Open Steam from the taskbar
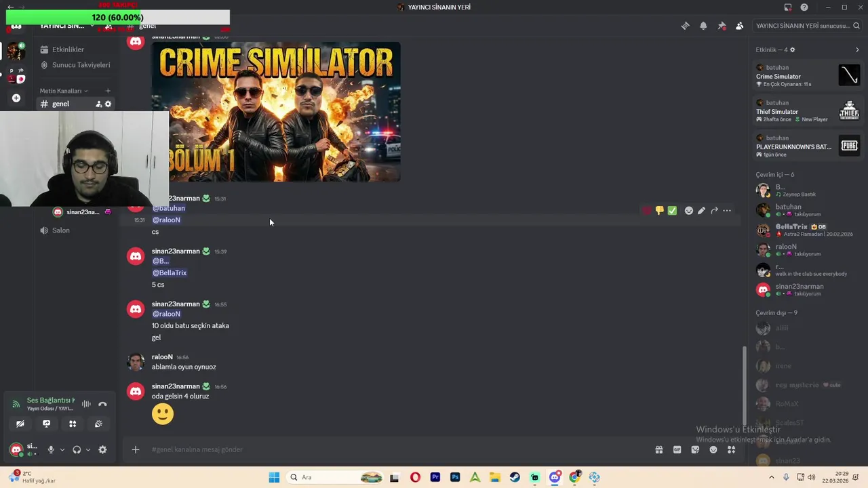The width and height of the screenshot is (868, 488). (x=515, y=477)
